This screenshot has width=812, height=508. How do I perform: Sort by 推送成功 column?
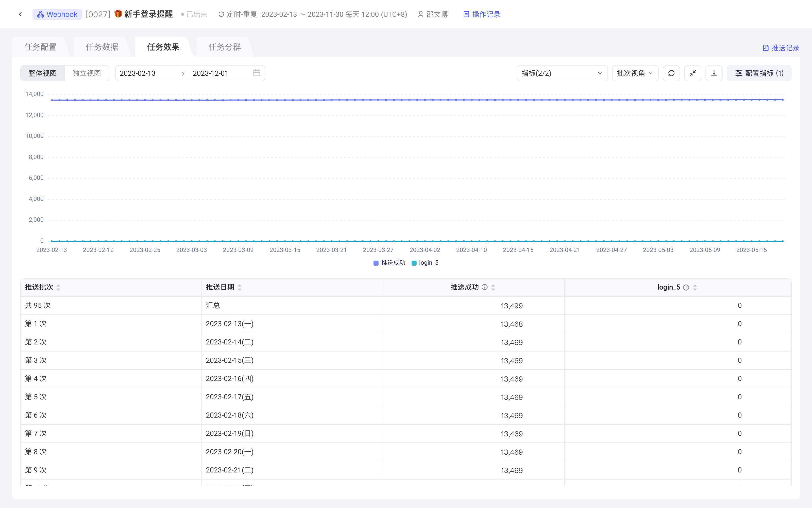coord(493,288)
